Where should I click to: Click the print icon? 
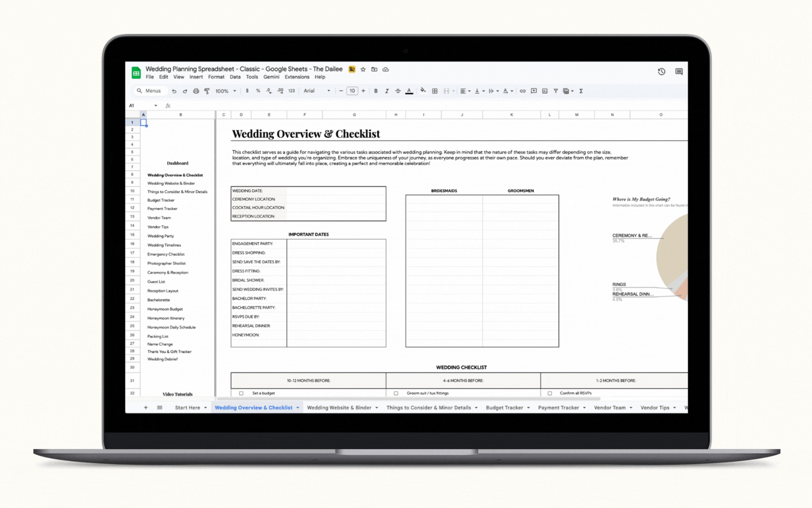[196, 91]
